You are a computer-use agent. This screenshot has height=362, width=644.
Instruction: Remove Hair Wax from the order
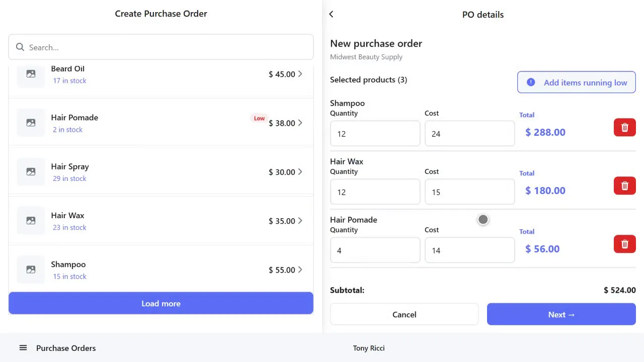tap(625, 186)
